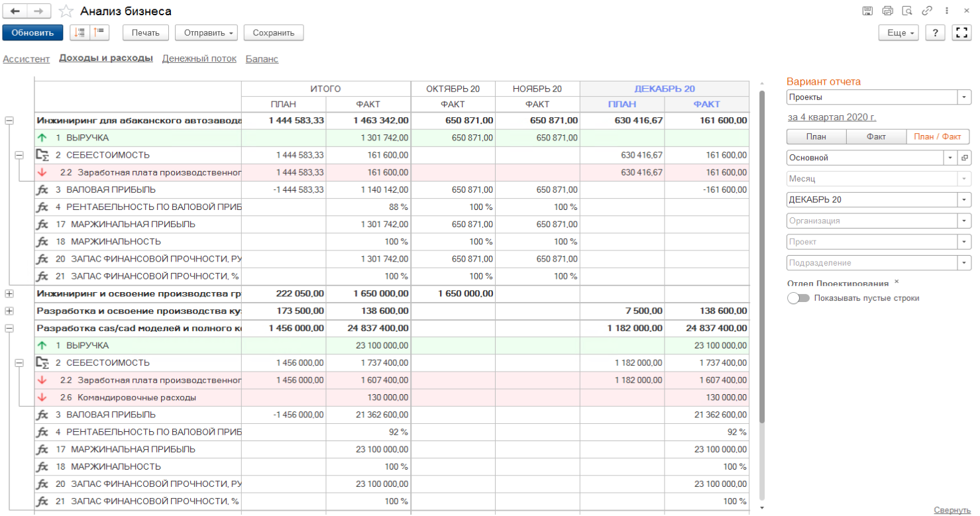Add Анализ бизнеса to favorites star
Screen dimensions: 980x516
pos(66,11)
